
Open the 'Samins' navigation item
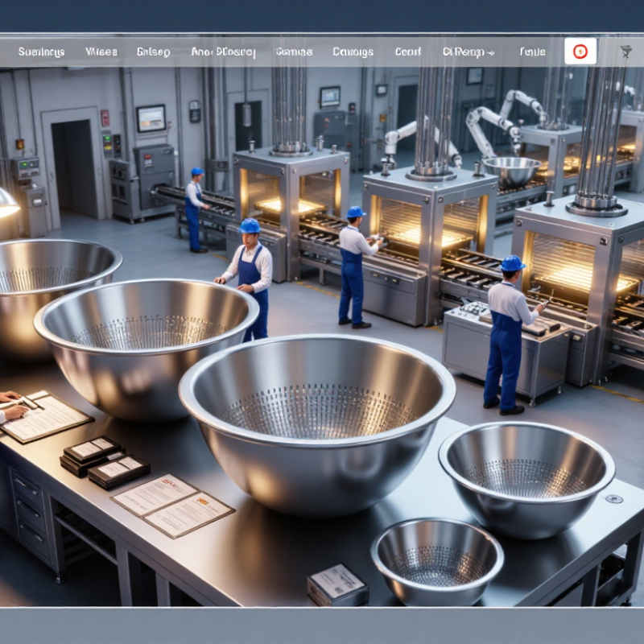(294, 52)
